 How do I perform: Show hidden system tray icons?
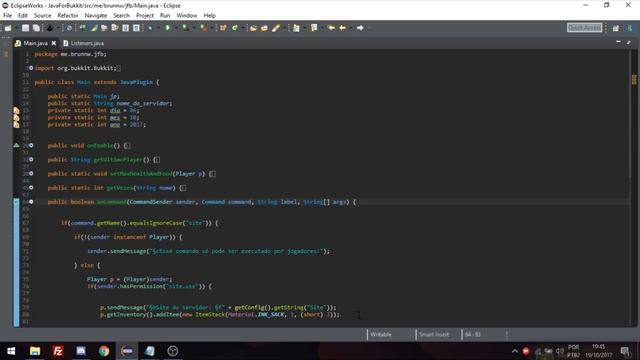coord(514,351)
